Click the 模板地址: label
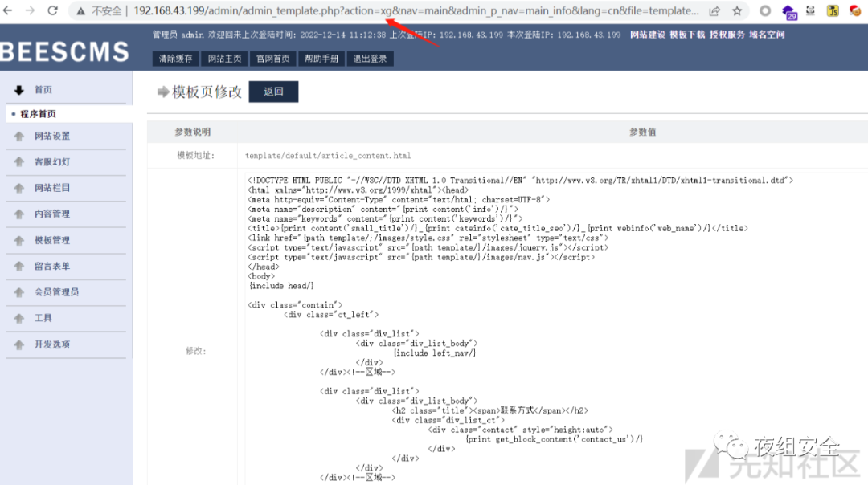 [x=195, y=156]
